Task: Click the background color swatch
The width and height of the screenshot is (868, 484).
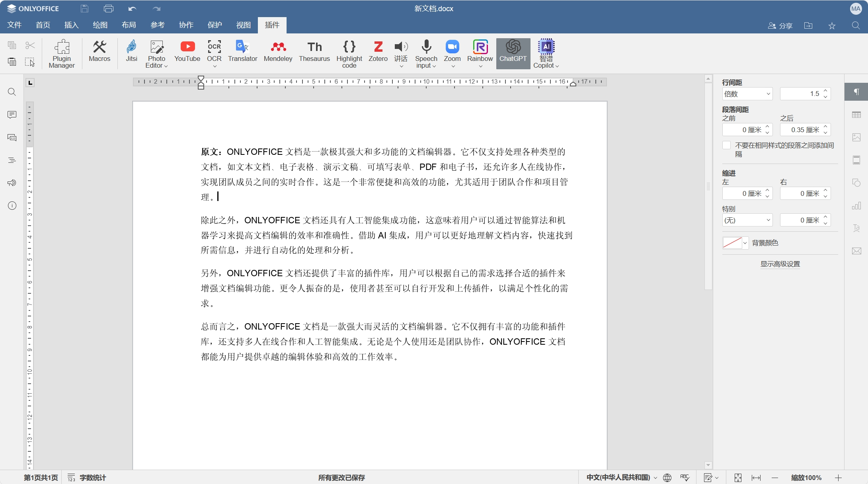Action: coord(732,243)
